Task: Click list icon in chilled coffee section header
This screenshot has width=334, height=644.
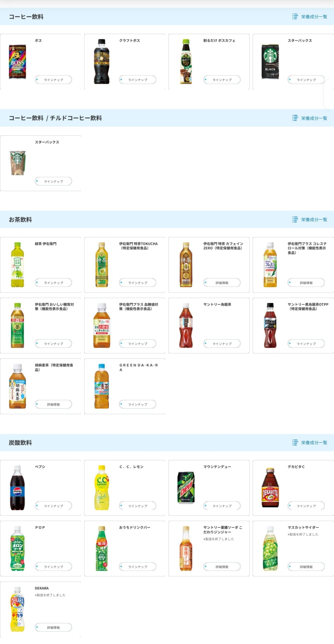Action: coord(295,118)
